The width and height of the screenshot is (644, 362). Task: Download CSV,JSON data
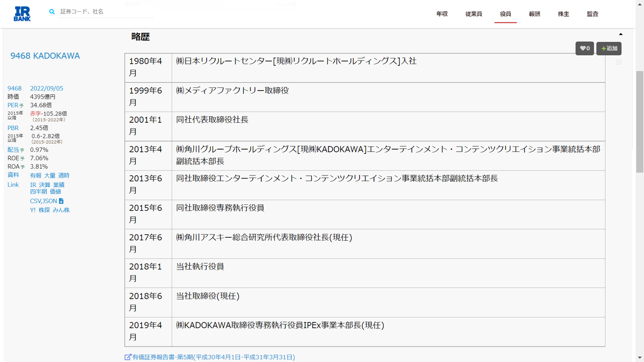click(43, 201)
